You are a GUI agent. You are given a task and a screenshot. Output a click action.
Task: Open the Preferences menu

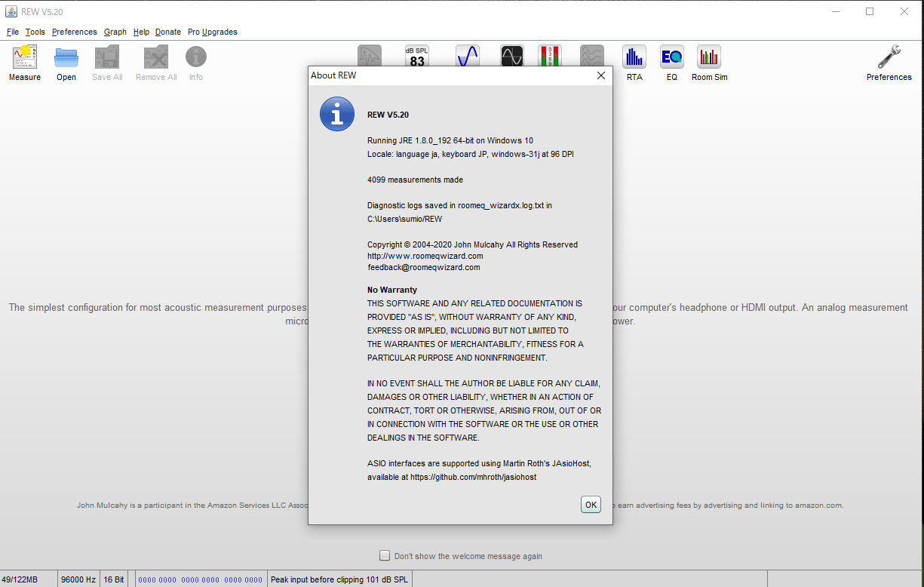point(75,32)
